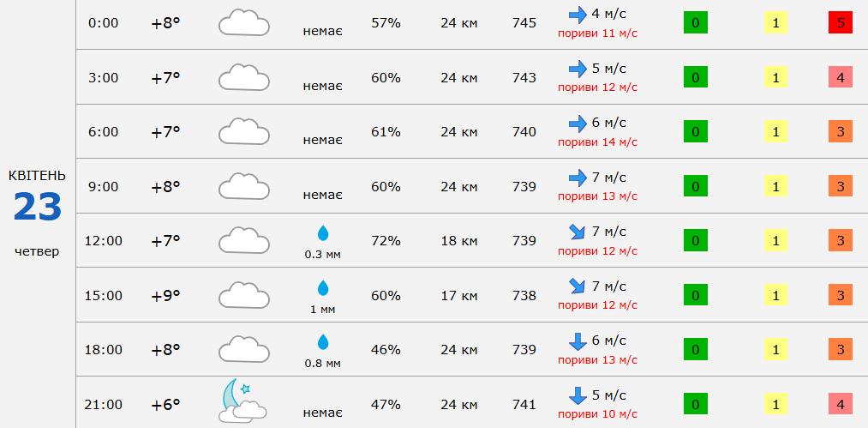Click the raindrop icon showing 1 мм
This screenshot has width=868, height=428.
coord(323,288)
